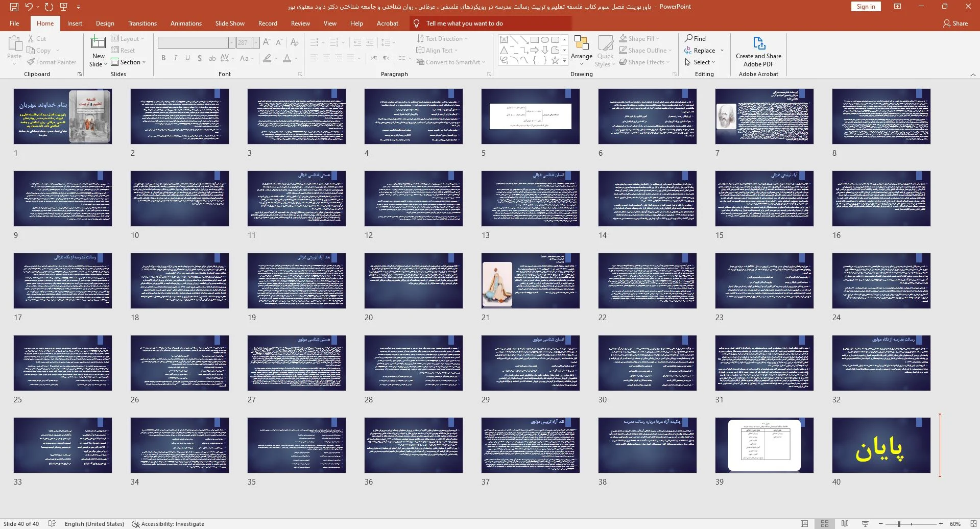This screenshot has height=529, width=980.
Task: Click the Arrange shapes icon
Action: pos(582,43)
